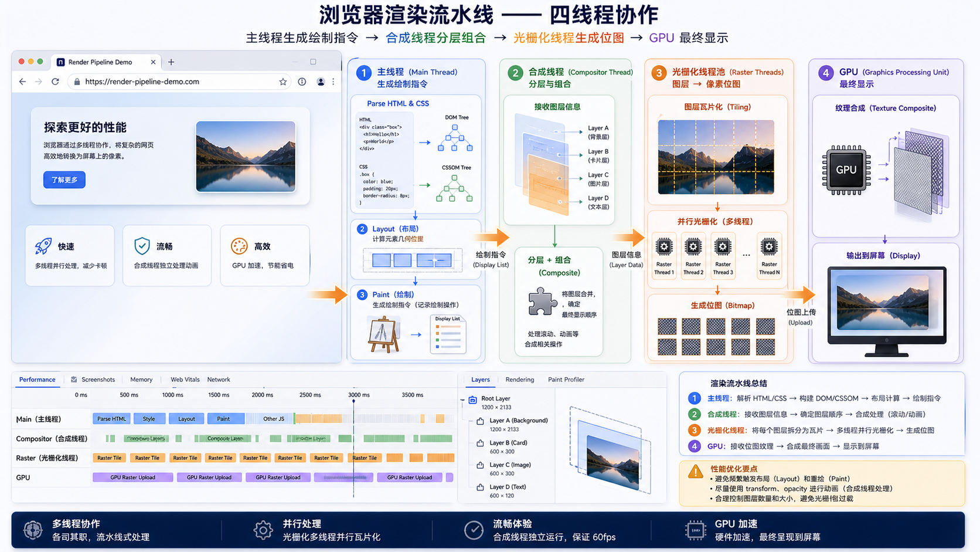Click the timeline playhead marker at 3000 ms
Screen dimensions: 980x552
pyautogui.click(x=353, y=402)
